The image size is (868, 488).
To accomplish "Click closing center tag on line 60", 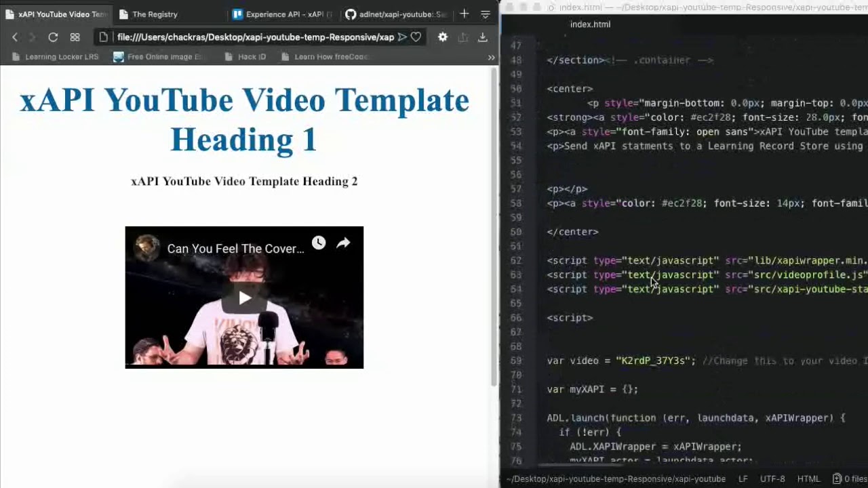I will (x=572, y=232).
